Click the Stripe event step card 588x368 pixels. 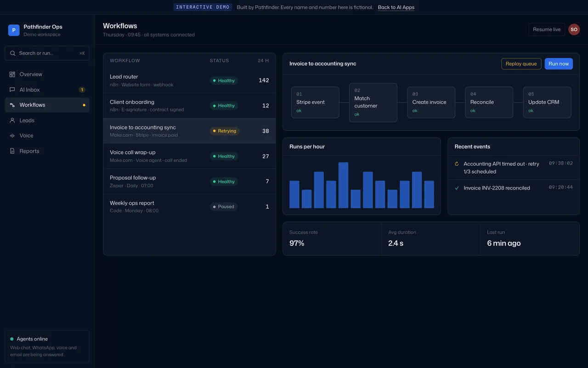[315, 103]
